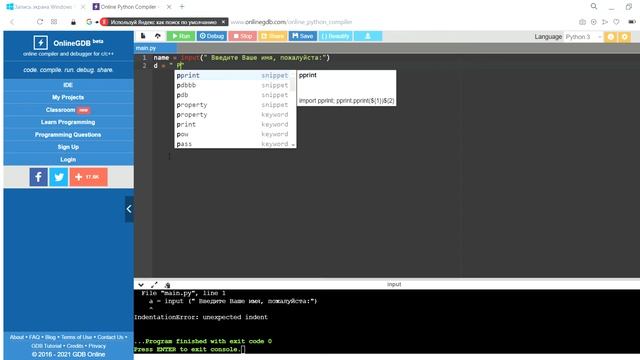Open the Blog footer link

[x=51, y=337]
